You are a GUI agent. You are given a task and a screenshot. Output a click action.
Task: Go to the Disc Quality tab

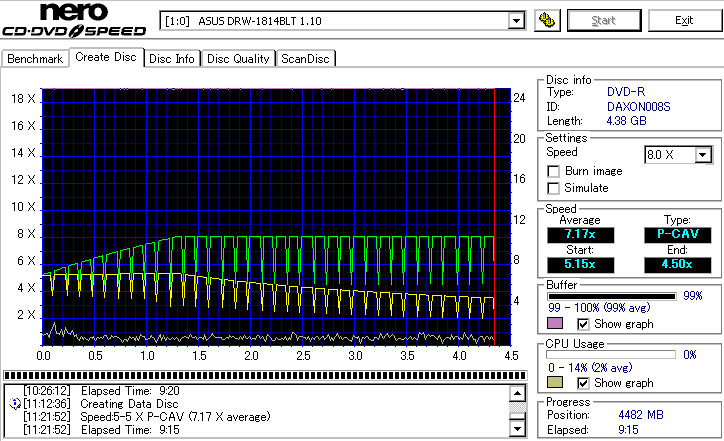pyautogui.click(x=238, y=59)
